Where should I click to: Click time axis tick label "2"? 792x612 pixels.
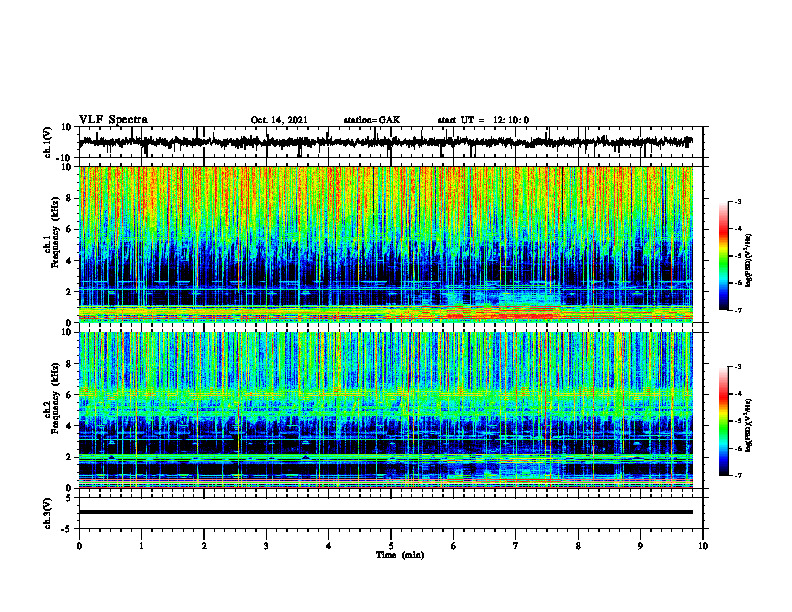click(x=204, y=546)
